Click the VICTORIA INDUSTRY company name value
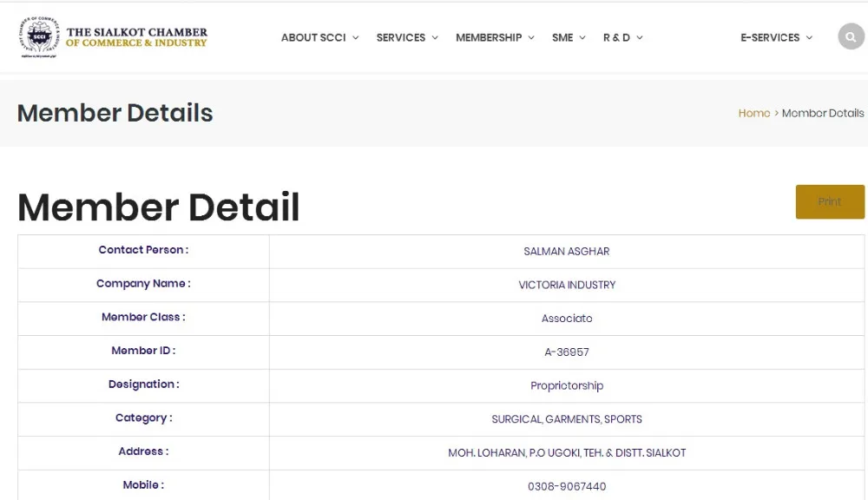Viewport: 868px width, 500px height. pyautogui.click(x=567, y=285)
